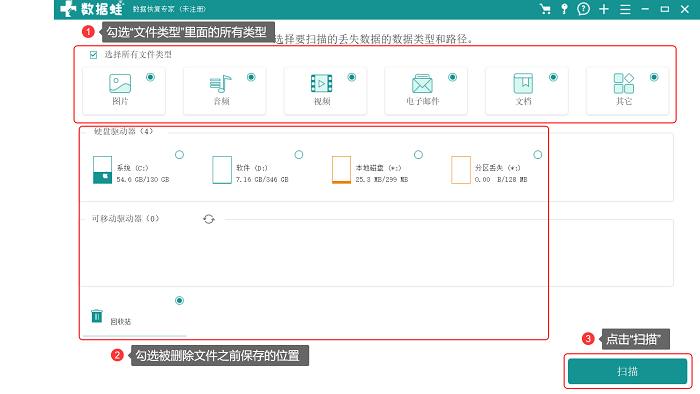
Task: Select the 分区丢失 lost partition radio button
Action: pos(538,155)
